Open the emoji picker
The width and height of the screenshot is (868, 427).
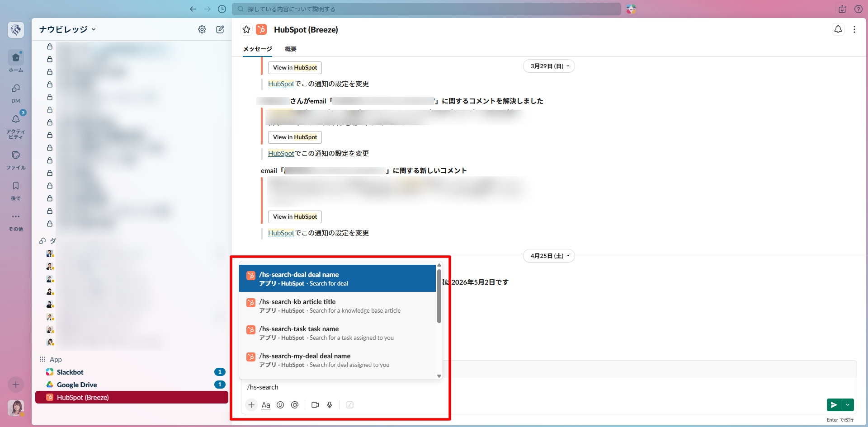tap(280, 405)
